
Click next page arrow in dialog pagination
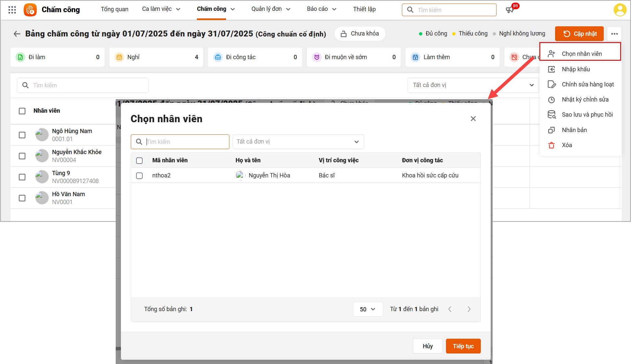(469, 309)
